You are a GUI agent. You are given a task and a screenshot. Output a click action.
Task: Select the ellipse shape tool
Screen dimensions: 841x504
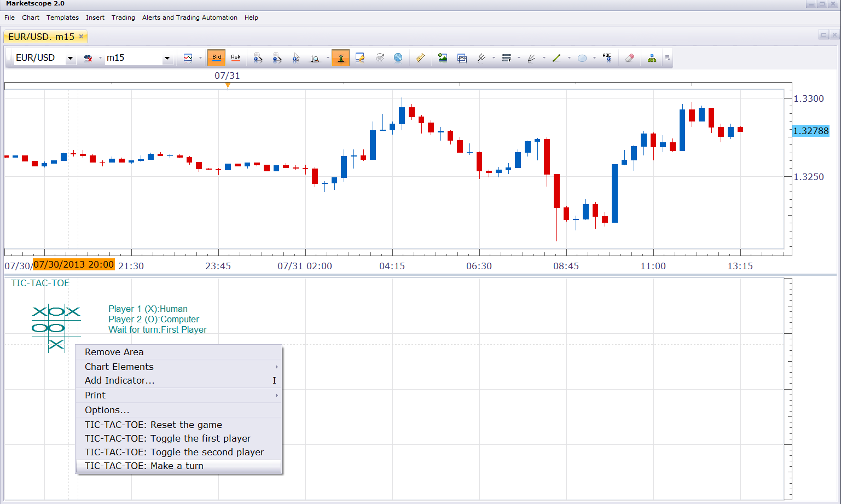[x=582, y=58]
